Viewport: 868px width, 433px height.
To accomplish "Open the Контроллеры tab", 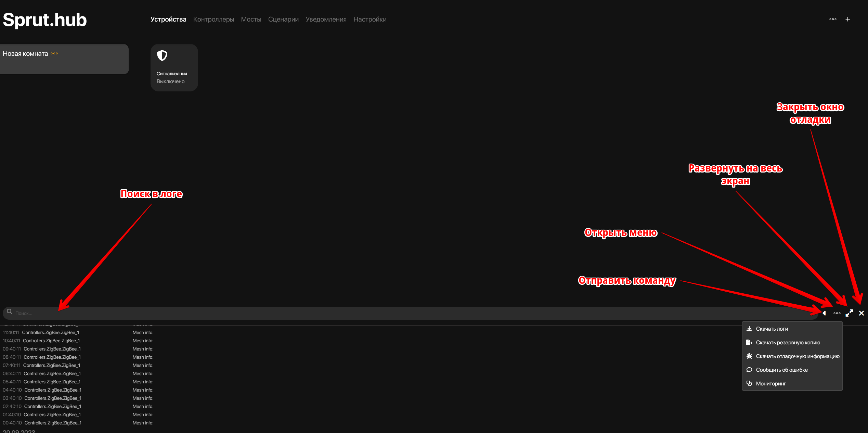I will 213,20.
